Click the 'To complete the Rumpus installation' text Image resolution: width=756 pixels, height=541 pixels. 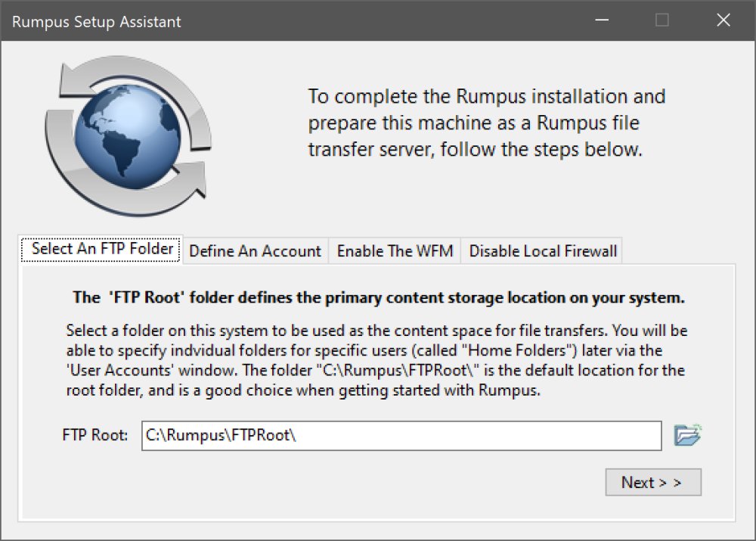[486, 123]
